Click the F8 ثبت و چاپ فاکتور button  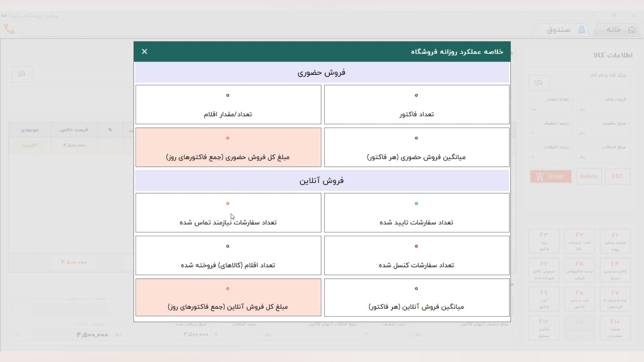click(x=580, y=299)
